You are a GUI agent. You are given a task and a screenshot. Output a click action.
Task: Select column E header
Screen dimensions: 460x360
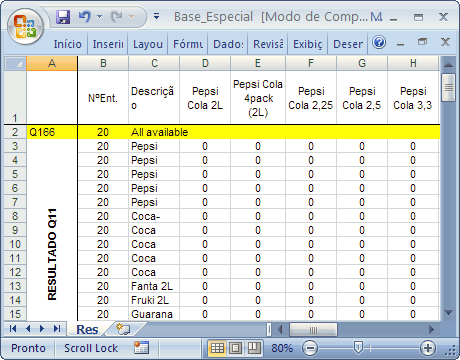click(258, 63)
